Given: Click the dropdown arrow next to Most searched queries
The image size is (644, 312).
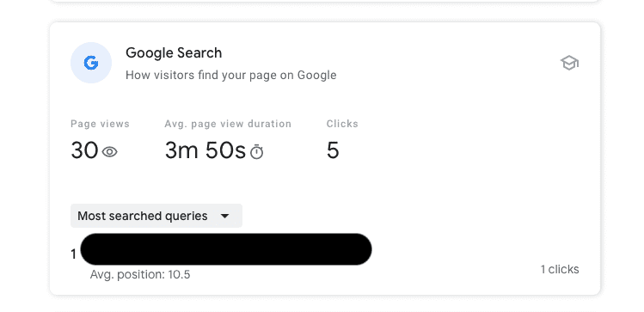Looking at the screenshot, I should 224,216.
